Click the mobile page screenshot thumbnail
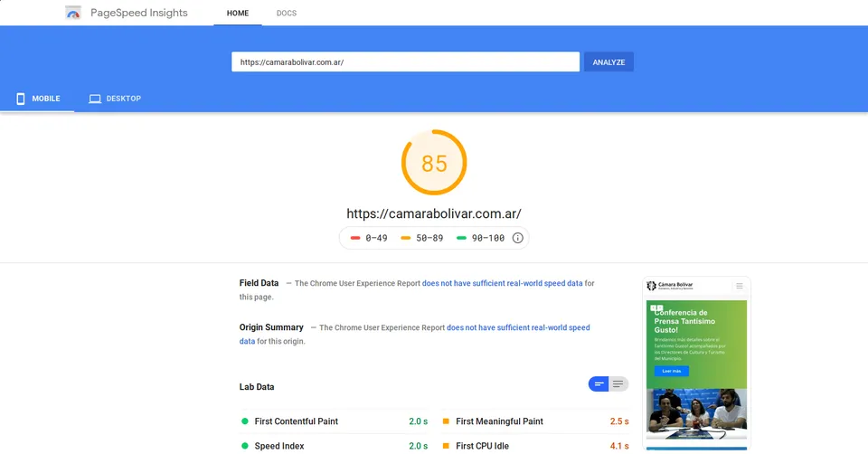This screenshot has width=868, height=454. [696, 364]
